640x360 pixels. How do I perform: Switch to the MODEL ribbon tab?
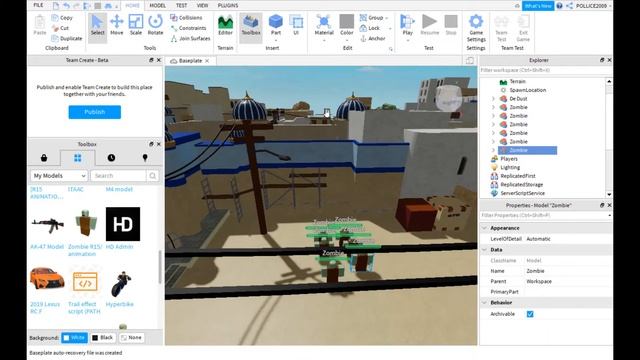click(157, 5)
